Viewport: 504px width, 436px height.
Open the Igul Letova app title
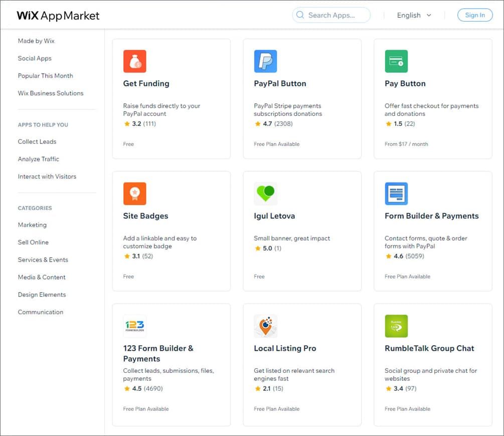(274, 216)
